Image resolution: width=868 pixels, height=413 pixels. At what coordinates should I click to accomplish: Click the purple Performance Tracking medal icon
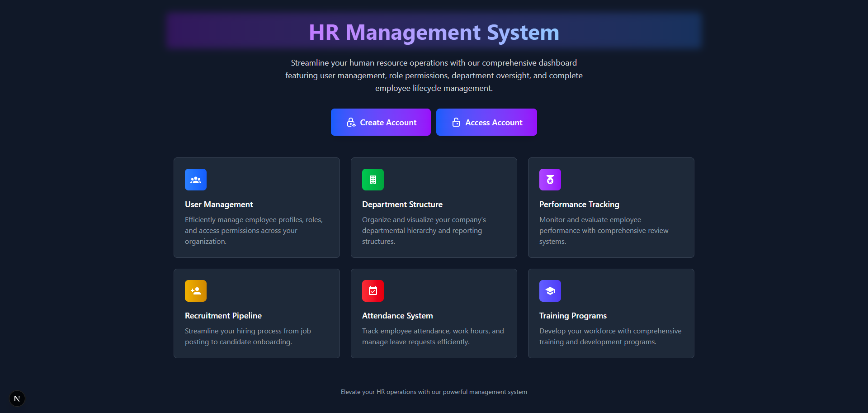[x=550, y=180]
